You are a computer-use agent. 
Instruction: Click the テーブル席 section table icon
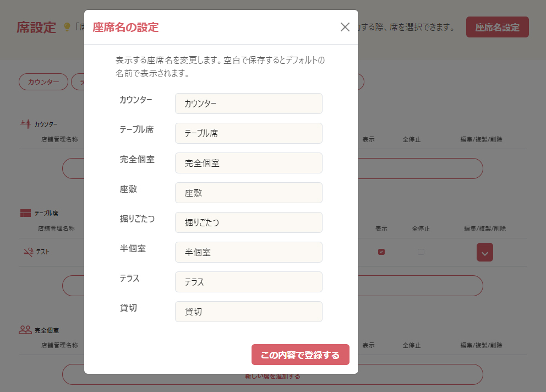tap(25, 213)
